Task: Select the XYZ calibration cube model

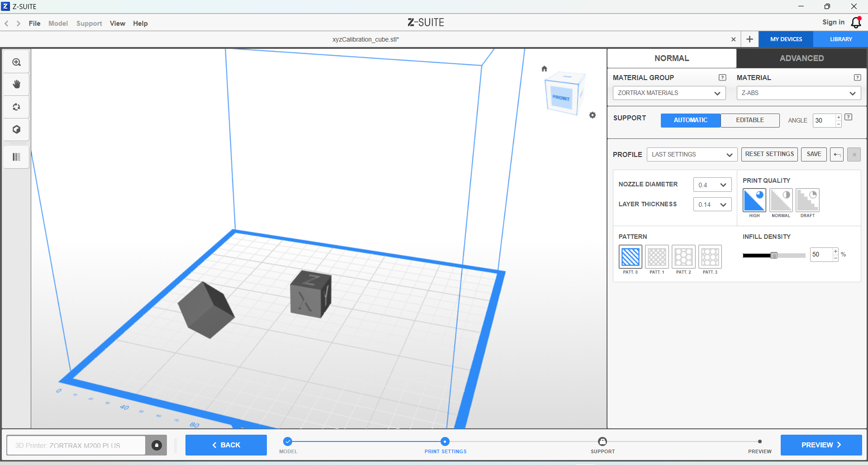Action: coord(311,294)
